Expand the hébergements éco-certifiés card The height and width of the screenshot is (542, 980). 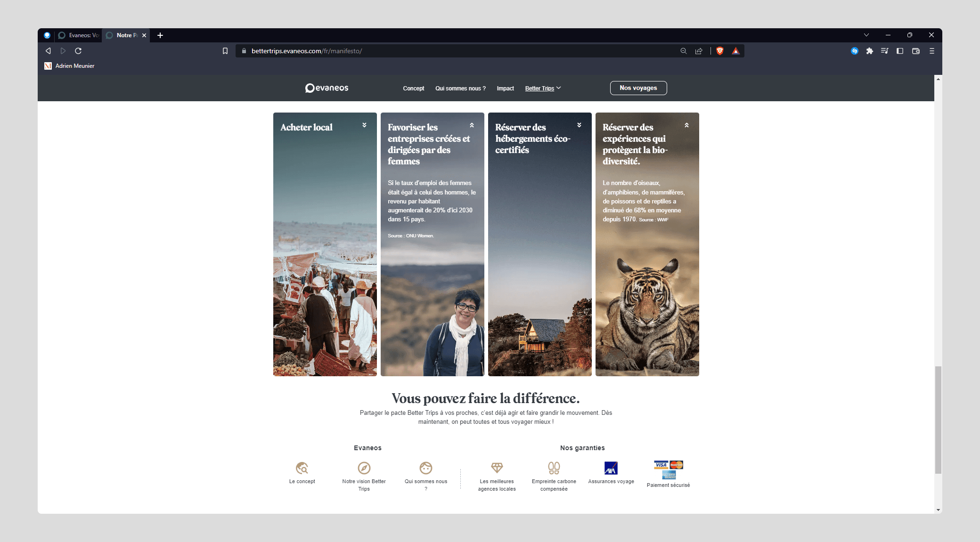click(579, 125)
